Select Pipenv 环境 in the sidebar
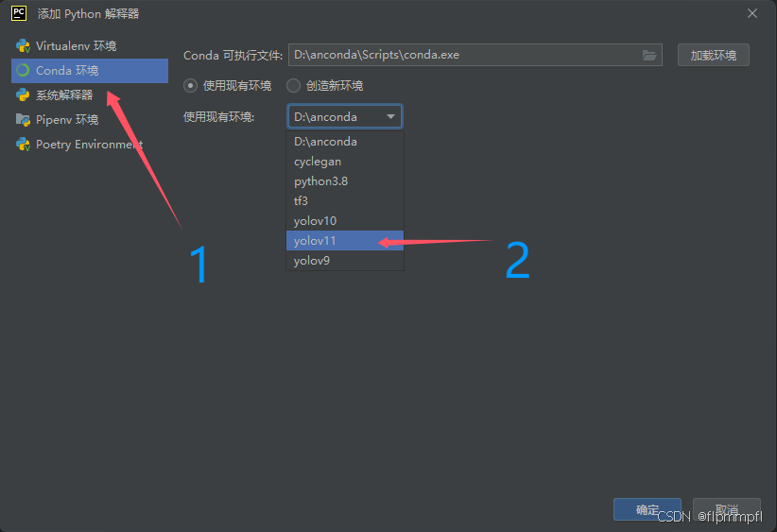 89,120
